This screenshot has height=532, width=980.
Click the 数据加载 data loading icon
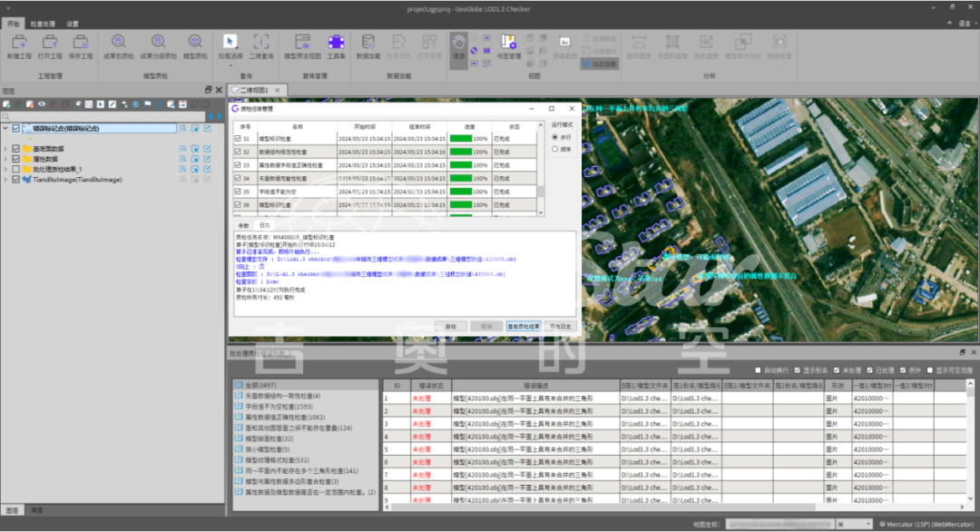[367, 42]
